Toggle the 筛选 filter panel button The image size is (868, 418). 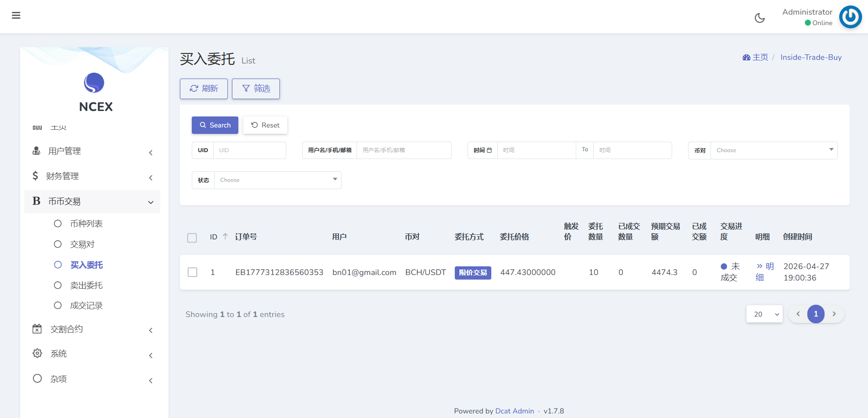tap(256, 89)
